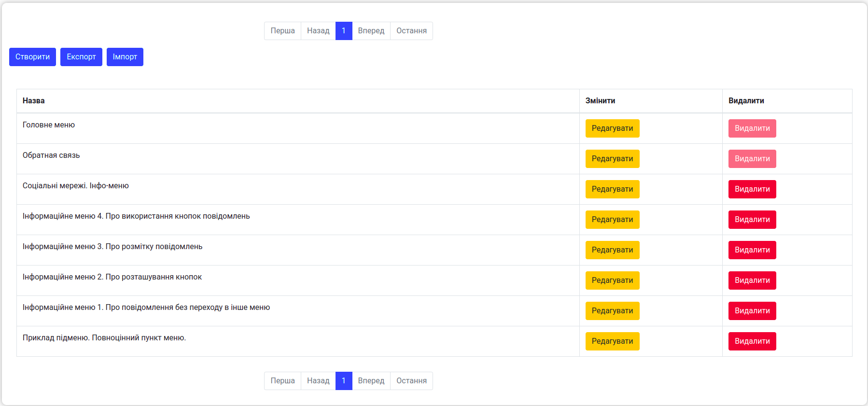This screenshot has height=406, width=868.
Task: Delete Приклад підменю row
Action: 752,341
